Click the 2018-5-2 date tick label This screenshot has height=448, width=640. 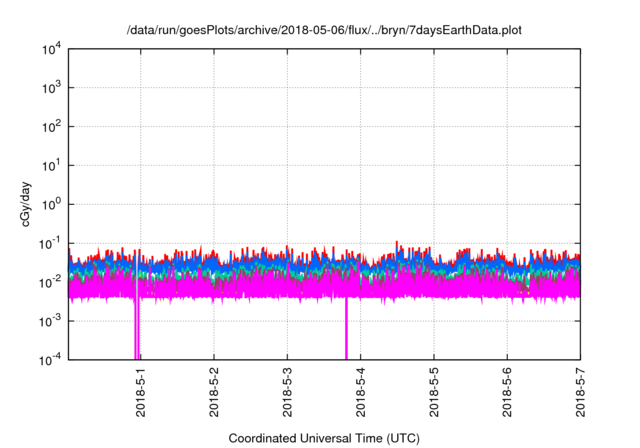click(x=214, y=392)
